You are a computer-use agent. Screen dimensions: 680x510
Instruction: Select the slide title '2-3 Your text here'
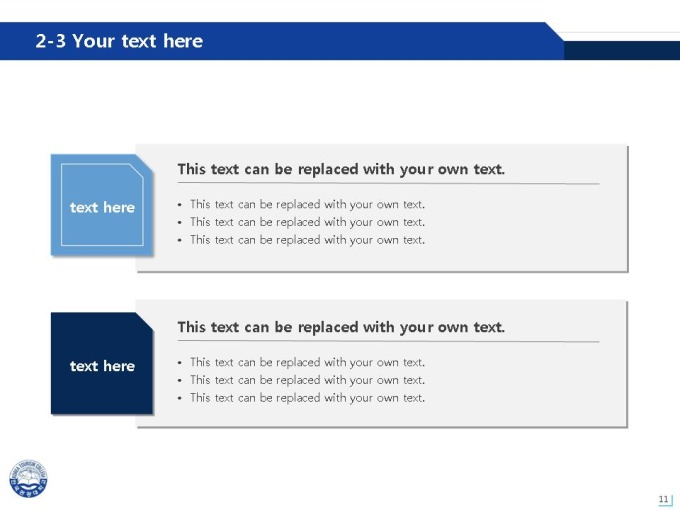pyautogui.click(x=119, y=41)
